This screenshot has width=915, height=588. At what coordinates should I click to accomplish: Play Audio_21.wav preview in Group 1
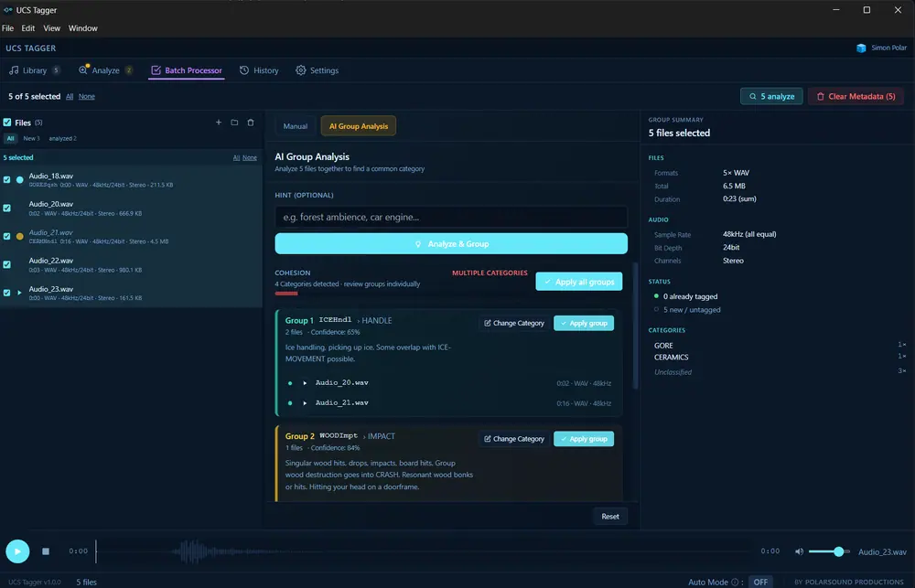tap(305, 403)
